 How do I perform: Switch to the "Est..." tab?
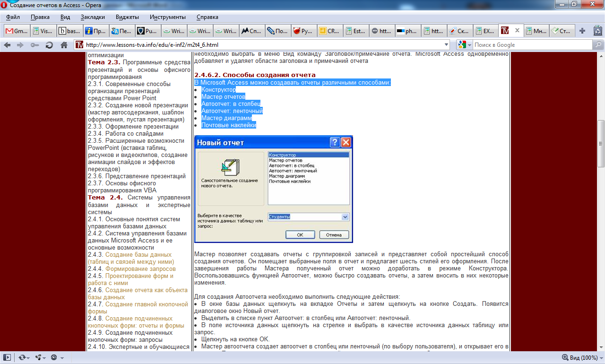click(355, 31)
